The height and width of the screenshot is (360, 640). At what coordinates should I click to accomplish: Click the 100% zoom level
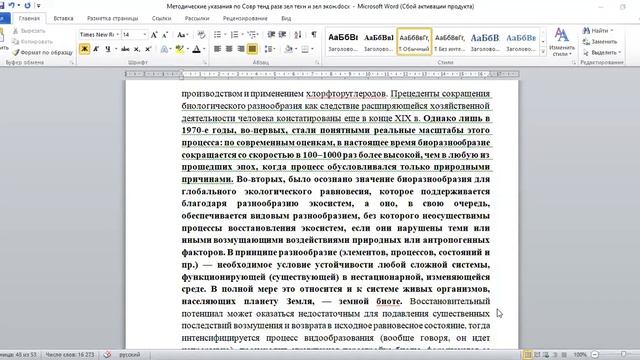point(580,355)
